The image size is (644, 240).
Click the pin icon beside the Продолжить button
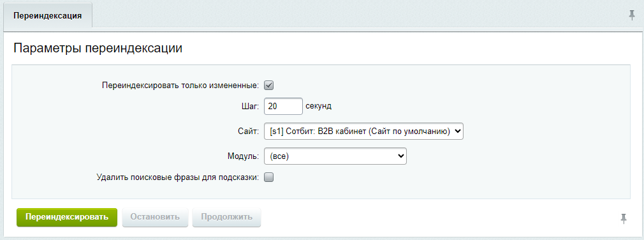624,219
